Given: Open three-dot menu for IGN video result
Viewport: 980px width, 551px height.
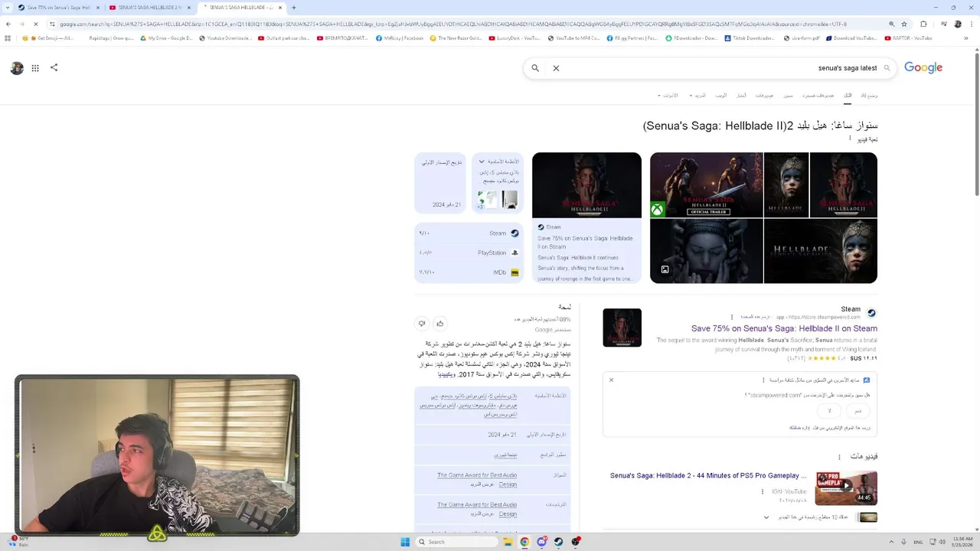Looking at the screenshot, I should tap(762, 491).
